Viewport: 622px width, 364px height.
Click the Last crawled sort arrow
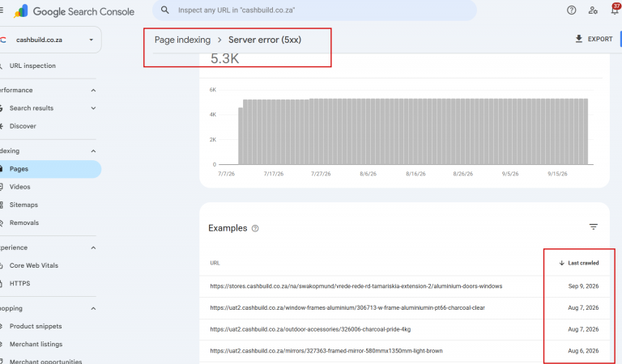click(x=562, y=263)
